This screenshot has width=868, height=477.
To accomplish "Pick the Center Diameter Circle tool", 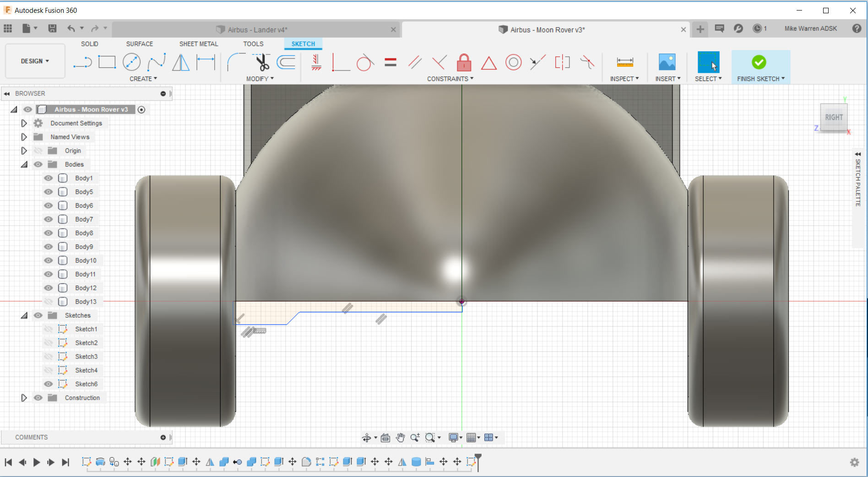I will (132, 62).
